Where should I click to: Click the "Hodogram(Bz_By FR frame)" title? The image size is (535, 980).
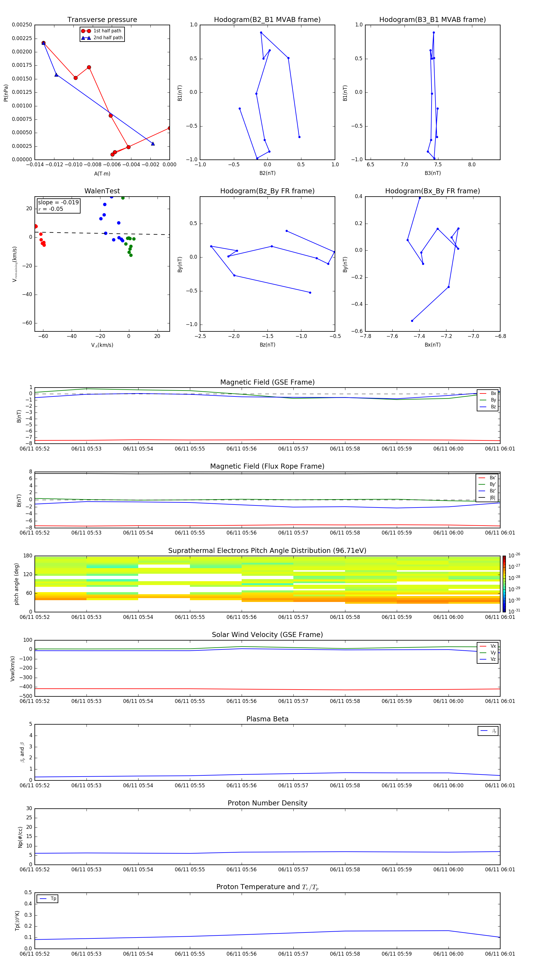click(267, 191)
